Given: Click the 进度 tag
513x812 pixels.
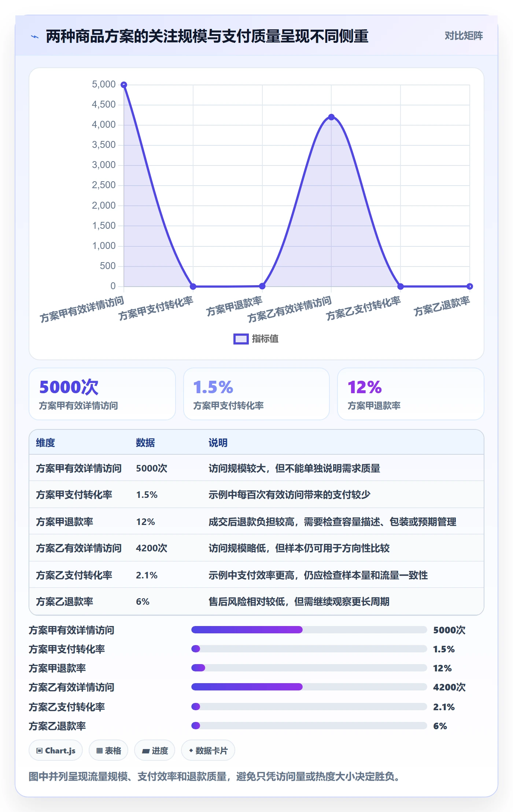Looking at the screenshot, I should [x=155, y=750].
